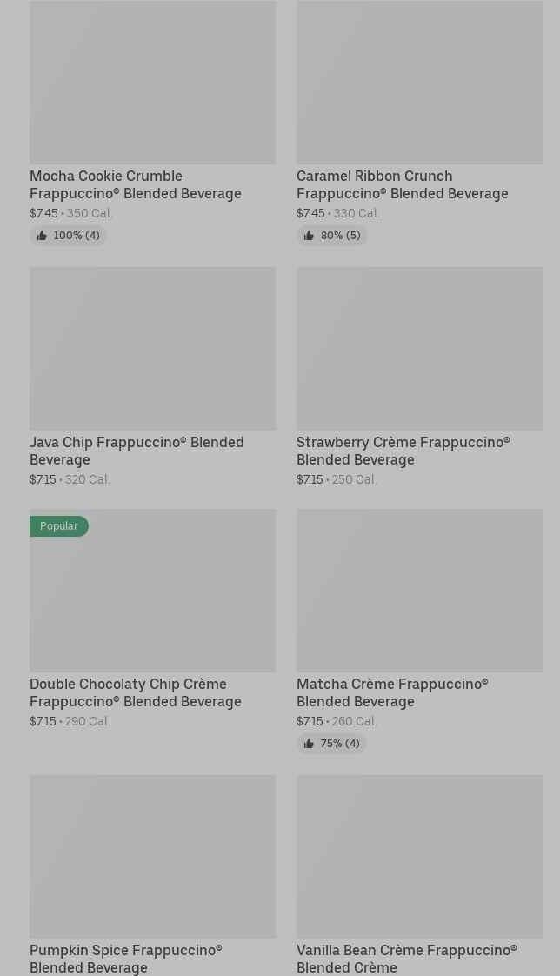Choose Double Chocolaty Chip Crème Frappuccino title
The height and width of the screenshot is (976, 560).
pyautogui.click(x=136, y=692)
